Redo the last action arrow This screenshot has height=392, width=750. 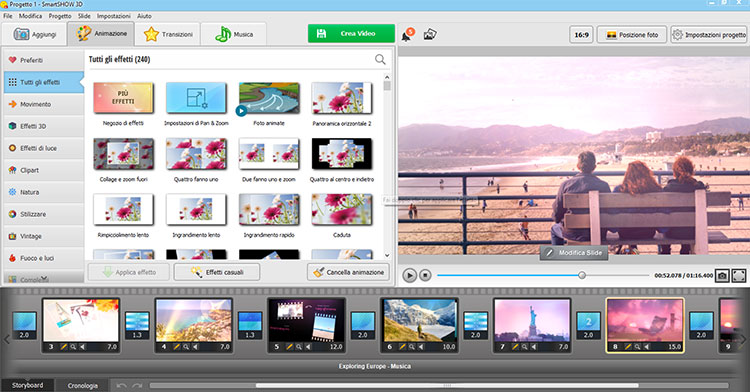click(138, 385)
